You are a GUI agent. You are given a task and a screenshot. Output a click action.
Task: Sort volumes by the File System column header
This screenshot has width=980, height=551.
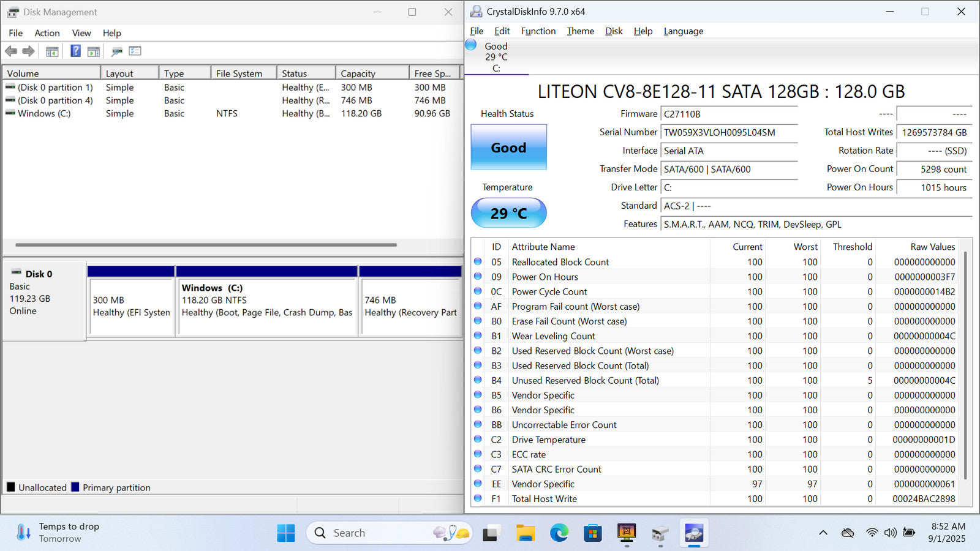pyautogui.click(x=244, y=73)
